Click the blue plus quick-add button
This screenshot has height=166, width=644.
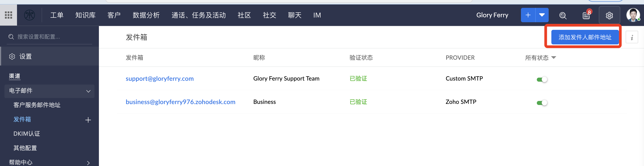pyautogui.click(x=528, y=15)
